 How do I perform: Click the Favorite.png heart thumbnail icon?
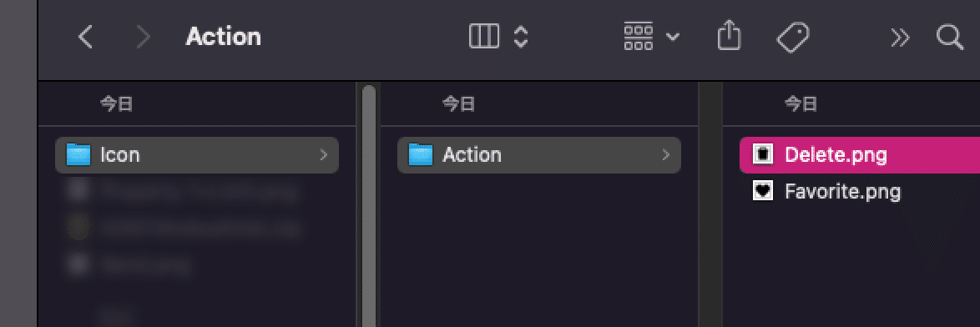click(763, 191)
